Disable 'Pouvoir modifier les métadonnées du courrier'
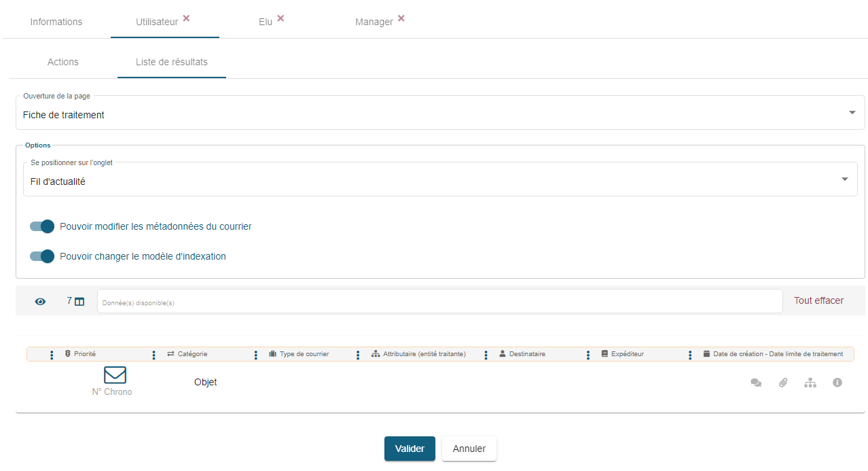 coord(42,226)
